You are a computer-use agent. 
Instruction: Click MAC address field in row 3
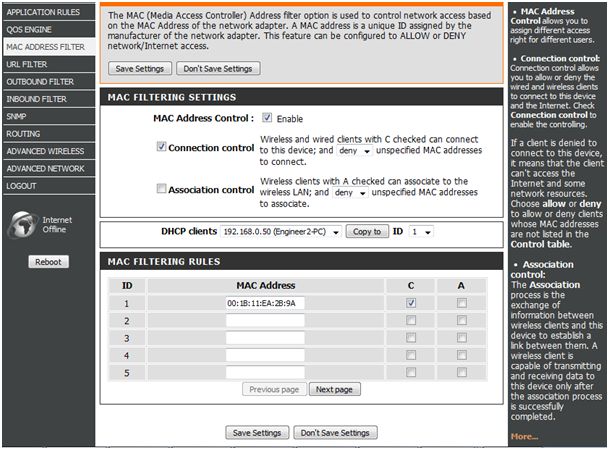(265, 338)
